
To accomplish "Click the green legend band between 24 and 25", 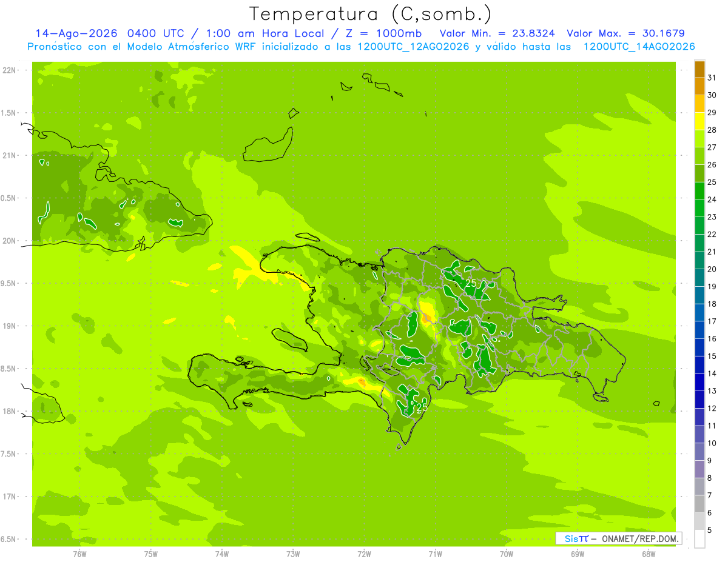I will pyautogui.click(x=699, y=191).
